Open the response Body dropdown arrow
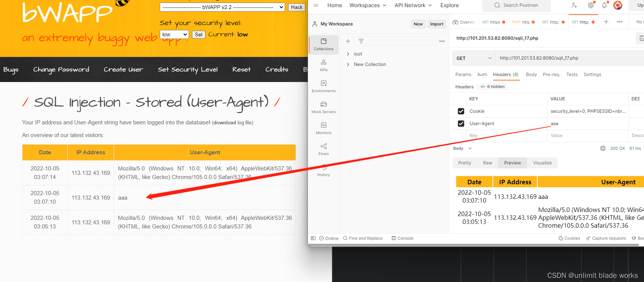Screen dimensions: 644x282 click(470, 148)
